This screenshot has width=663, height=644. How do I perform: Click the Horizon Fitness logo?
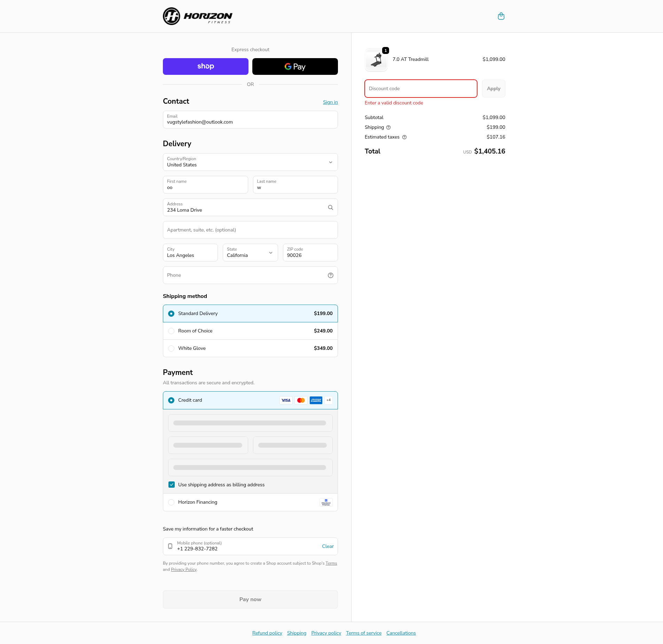click(x=197, y=16)
